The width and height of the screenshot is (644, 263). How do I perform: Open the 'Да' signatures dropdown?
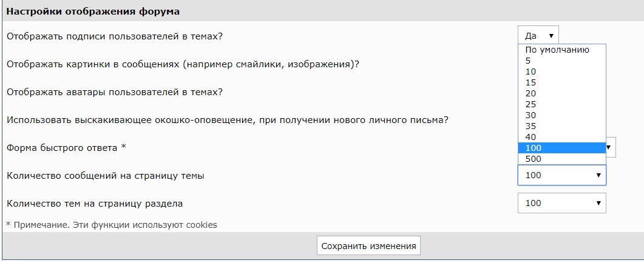pyautogui.click(x=538, y=36)
